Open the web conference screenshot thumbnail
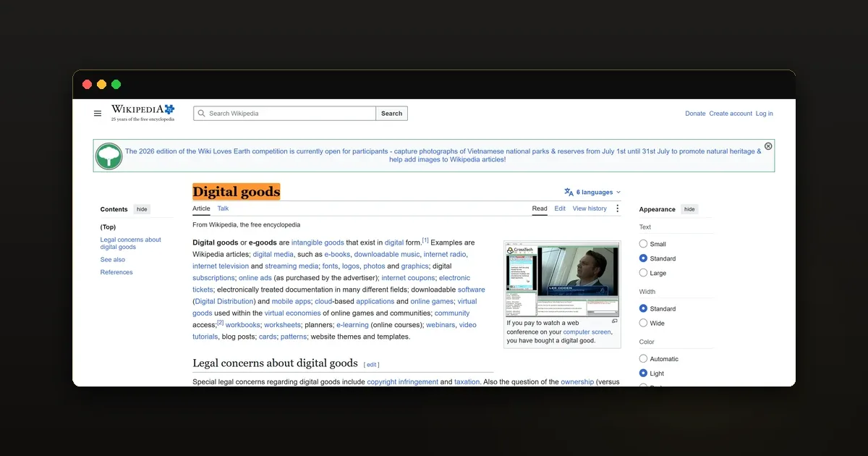This screenshot has width=868, height=456. tap(562, 278)
